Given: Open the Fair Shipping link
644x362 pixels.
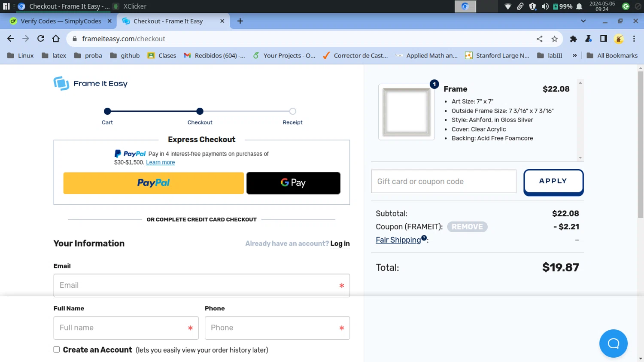Looking at the screenshot, I should (398, 240).
